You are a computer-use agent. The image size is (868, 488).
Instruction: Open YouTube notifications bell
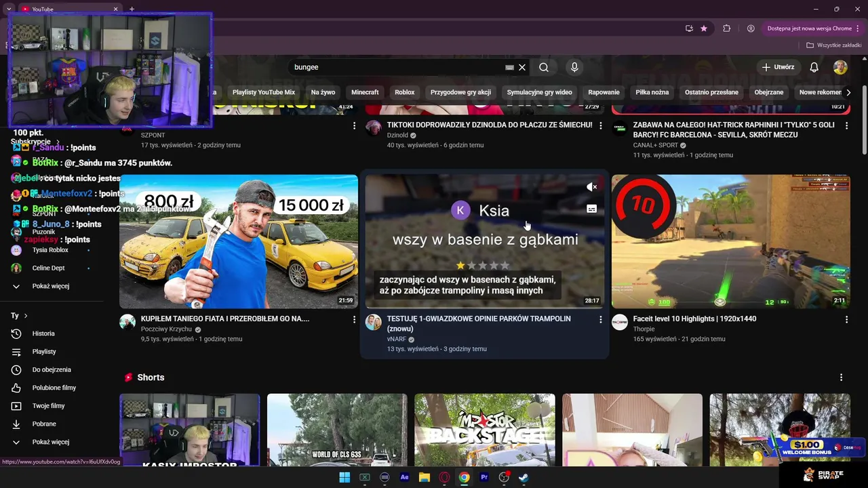(x=814, y=67)
